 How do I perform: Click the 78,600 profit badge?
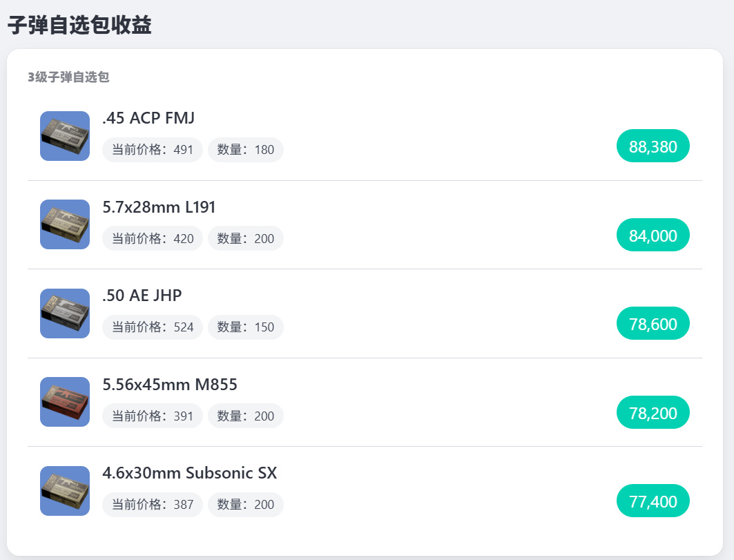point(653,324)
